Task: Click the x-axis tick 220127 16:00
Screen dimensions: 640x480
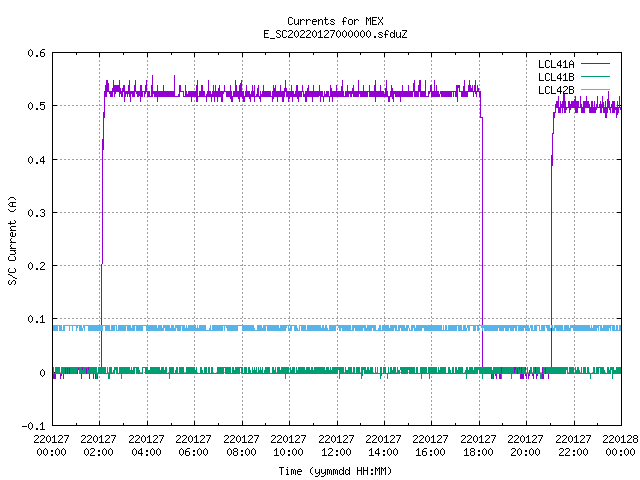Action: pos(431,446)
